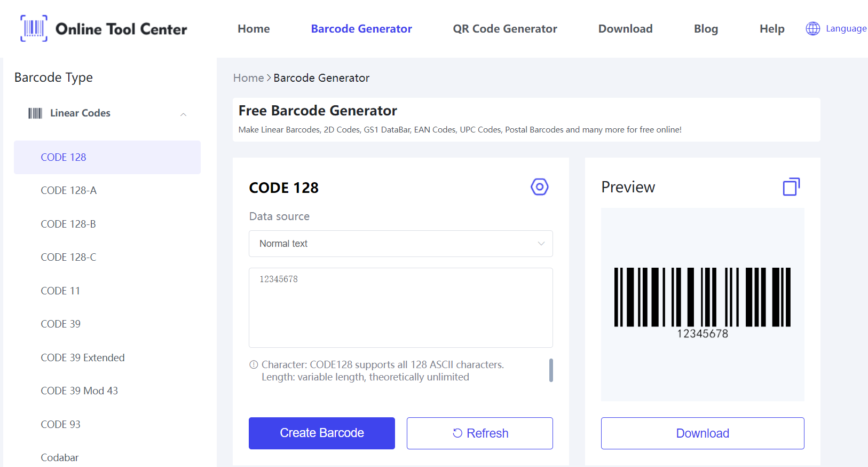Click the Download button under the preview
868x467 pixels.
click(702, 433)
